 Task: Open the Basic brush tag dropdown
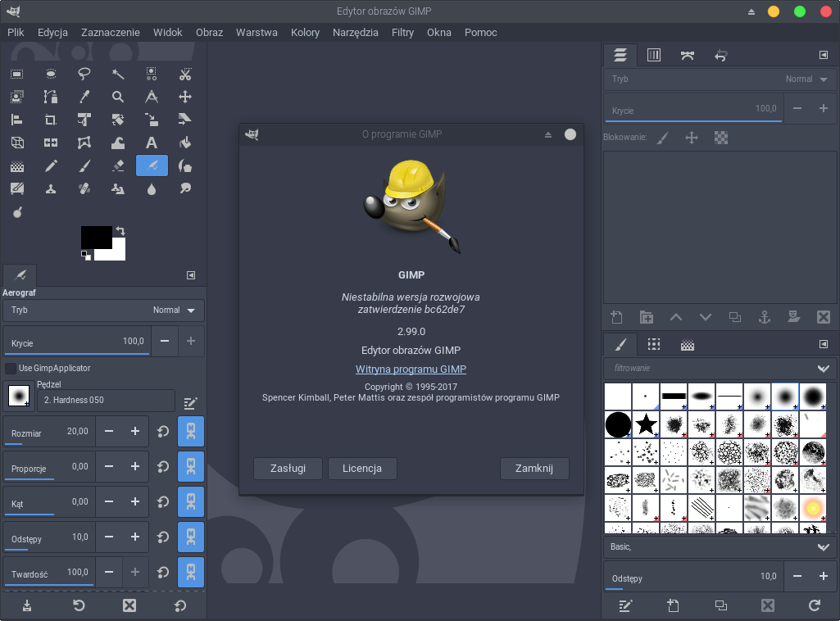(x=823, y=546)
